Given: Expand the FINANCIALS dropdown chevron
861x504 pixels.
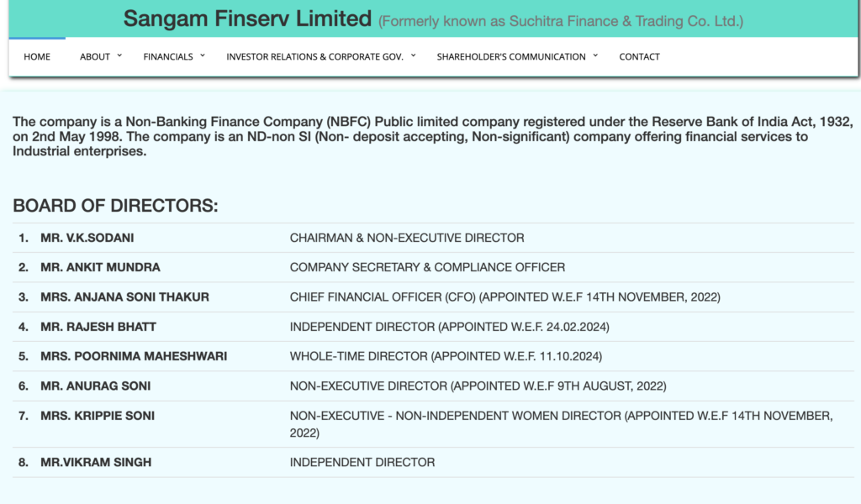Looking at the screenshot, I should pos(202,55).
